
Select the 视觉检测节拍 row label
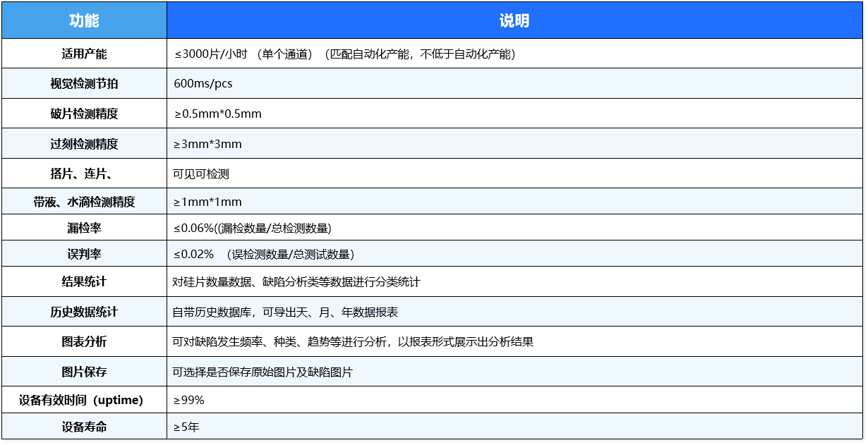coord(84,83)
